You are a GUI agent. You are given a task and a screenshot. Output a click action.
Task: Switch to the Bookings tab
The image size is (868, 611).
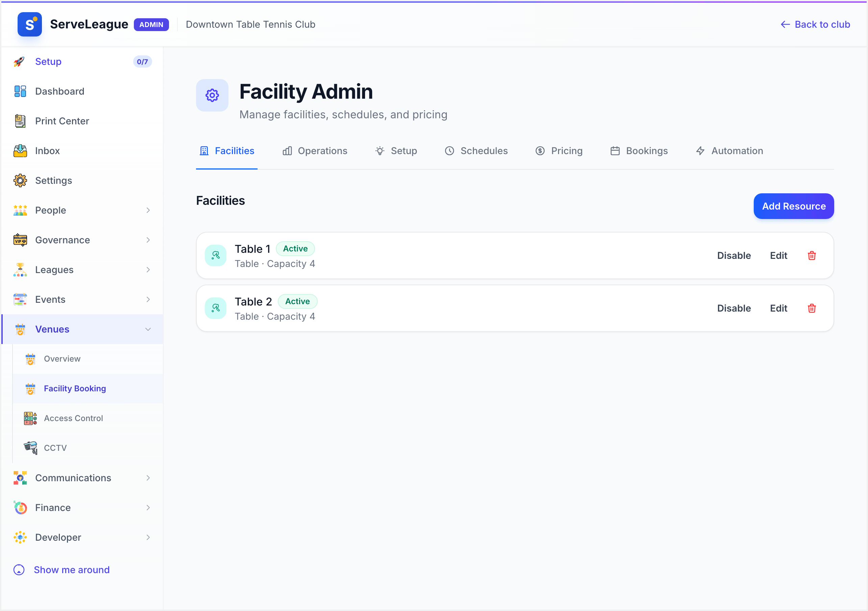[x=639, y=151]
